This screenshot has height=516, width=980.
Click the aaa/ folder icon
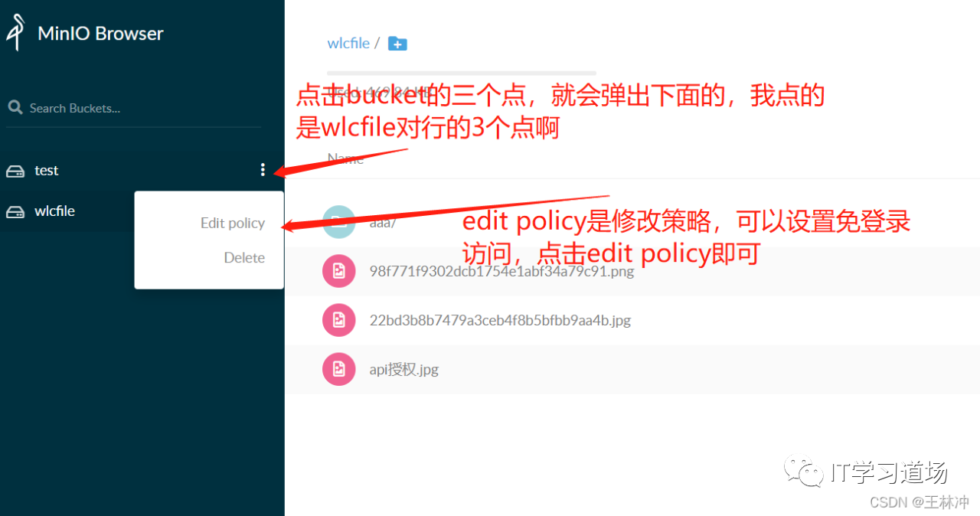click(x=339, y=222)
